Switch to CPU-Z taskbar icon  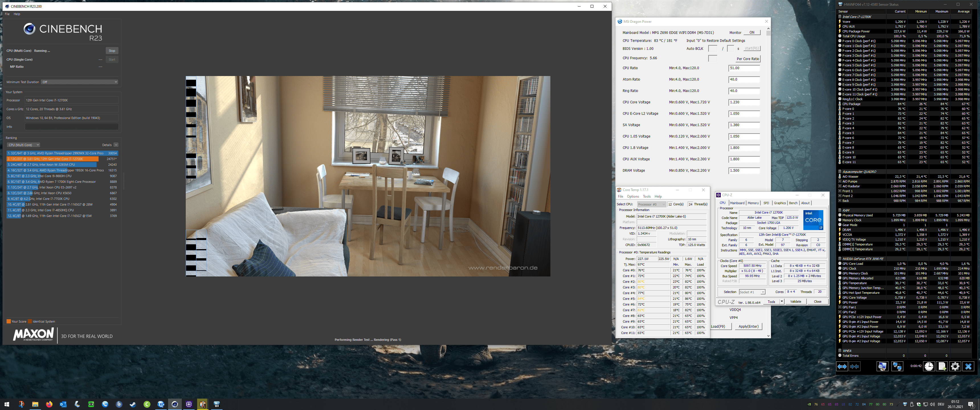coord(189,404)
